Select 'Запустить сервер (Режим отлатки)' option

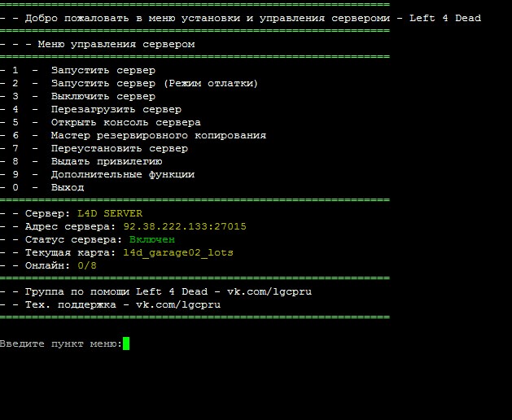pos(154,83)
